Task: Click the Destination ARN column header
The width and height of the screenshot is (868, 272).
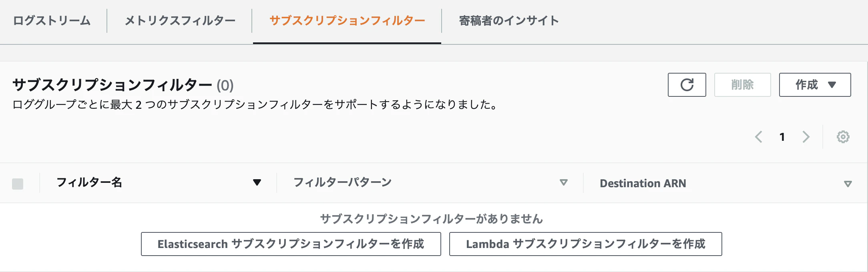Action: point(643,184)
